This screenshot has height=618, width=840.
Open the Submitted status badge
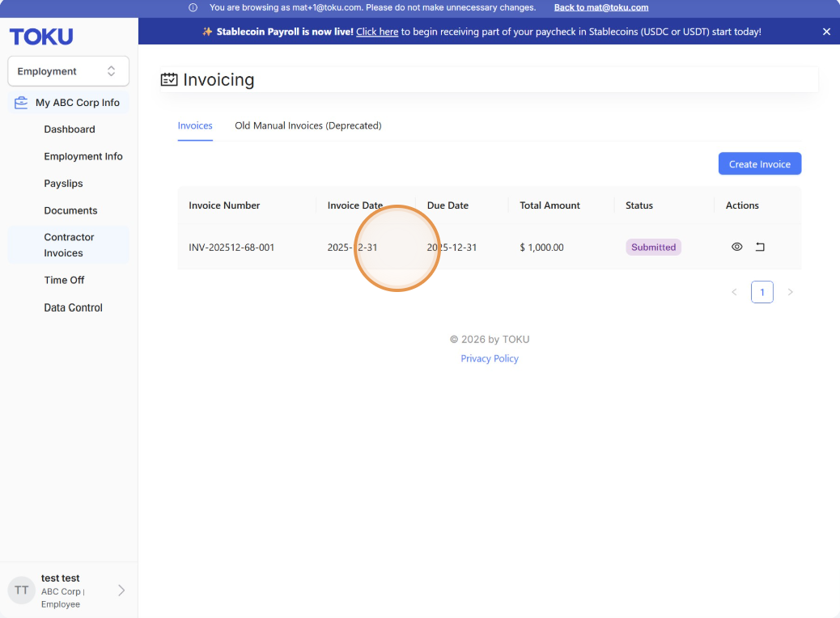coord(653,247)
